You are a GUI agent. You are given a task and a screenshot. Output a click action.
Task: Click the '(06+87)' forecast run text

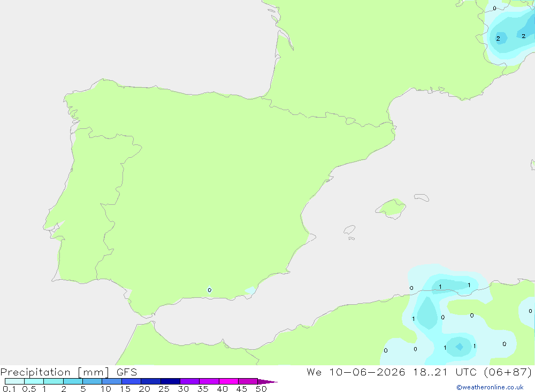coord(508,372)
